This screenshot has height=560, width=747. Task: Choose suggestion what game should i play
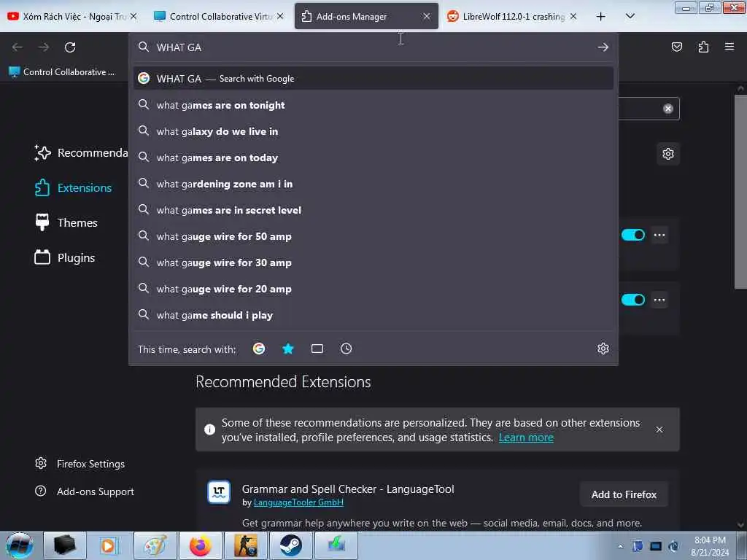pyautogui.click(x=373, y=315)
